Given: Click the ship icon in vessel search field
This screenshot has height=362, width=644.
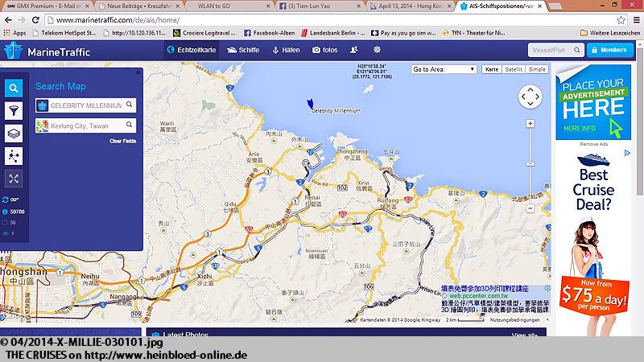Looking at the screenshot, I should [x=43, y=105].
